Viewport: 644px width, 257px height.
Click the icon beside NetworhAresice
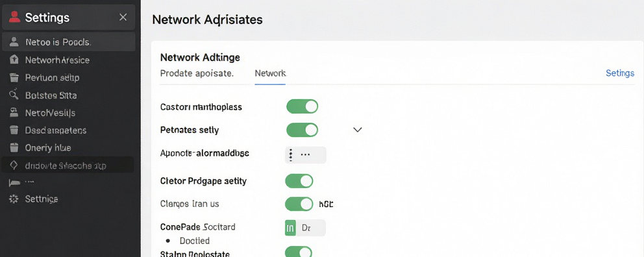coord(14,60)
